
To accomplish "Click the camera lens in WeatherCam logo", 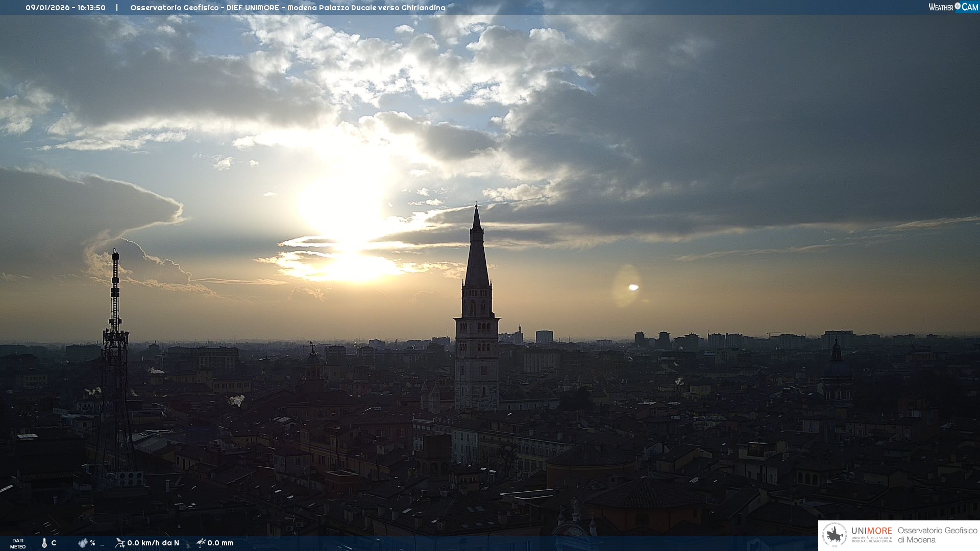I will click(x=958, y=6).
